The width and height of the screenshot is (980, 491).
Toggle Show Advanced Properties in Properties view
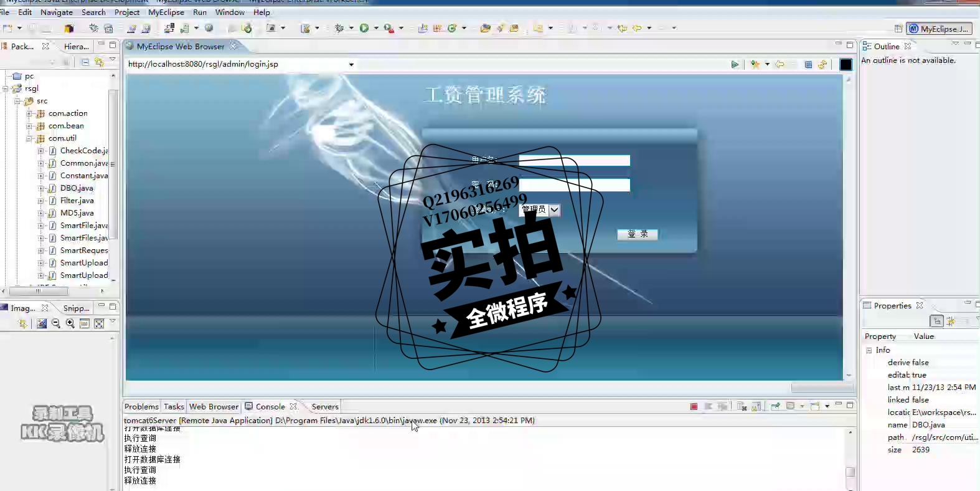pyautogui.click(x=951, y=321)
